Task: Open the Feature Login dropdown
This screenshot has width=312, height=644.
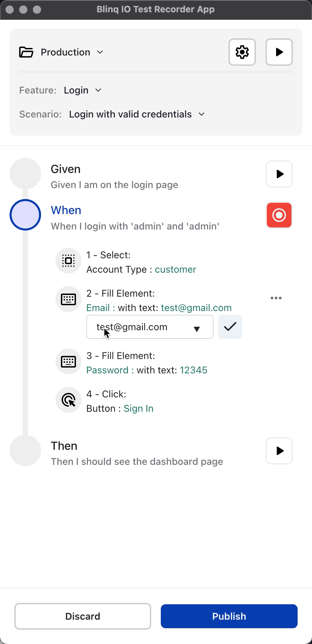Action: click(98, 90)
